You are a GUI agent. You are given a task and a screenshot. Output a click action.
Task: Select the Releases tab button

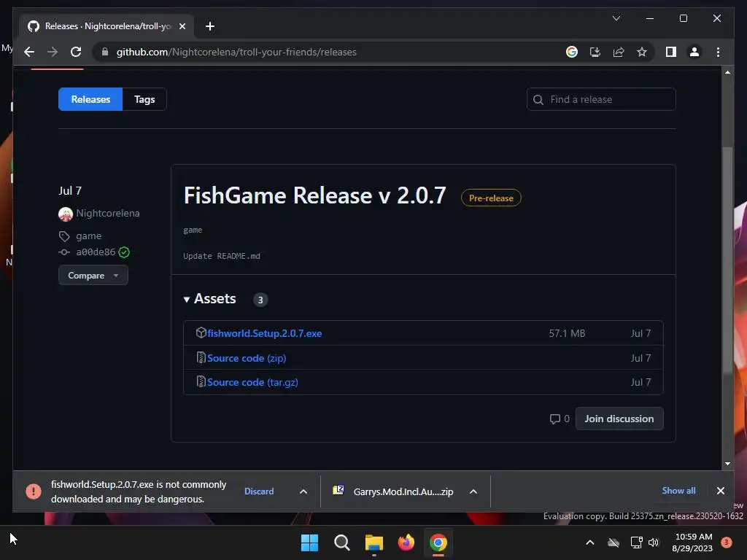click(90, 99)
